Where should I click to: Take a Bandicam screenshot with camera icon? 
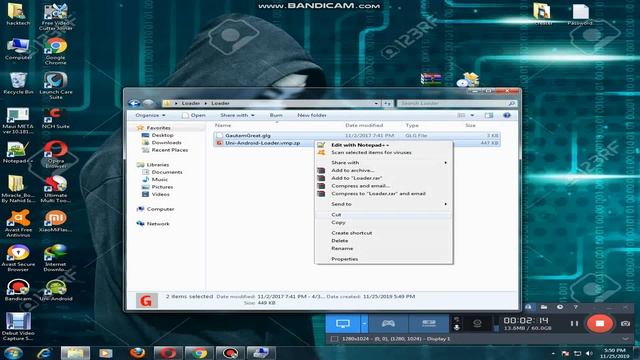[x=625, y=324]
